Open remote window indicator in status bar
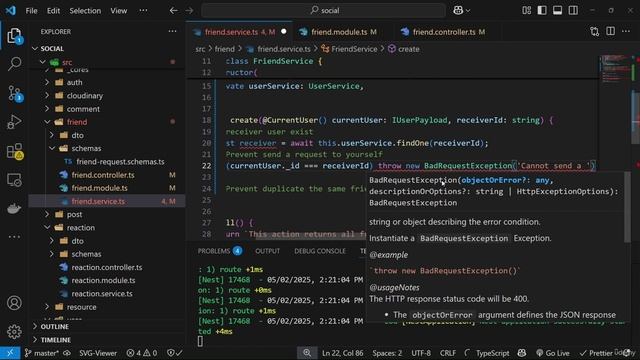 point(10,353)
